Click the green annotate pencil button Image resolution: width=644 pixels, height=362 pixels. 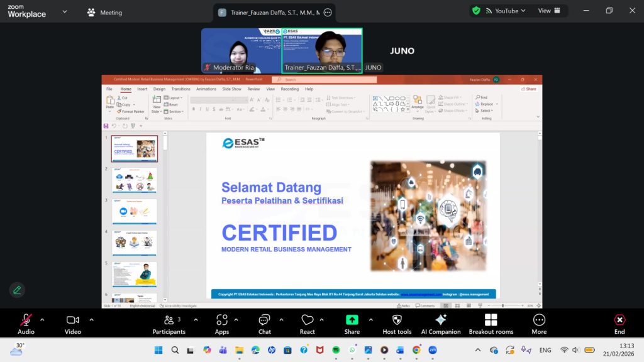pyautogui.click(x=17, y=290)
